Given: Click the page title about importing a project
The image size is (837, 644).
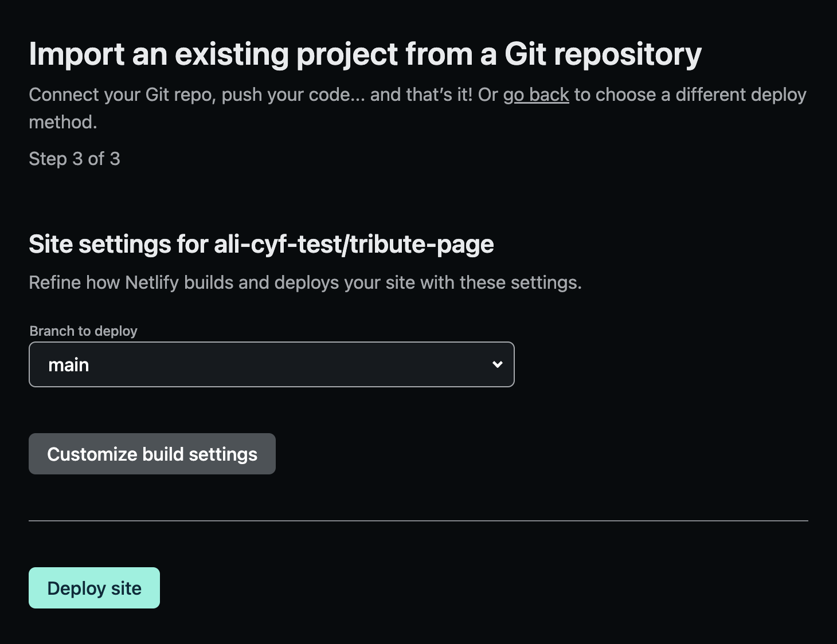Looking at the screenshot, I should [365, 54].
